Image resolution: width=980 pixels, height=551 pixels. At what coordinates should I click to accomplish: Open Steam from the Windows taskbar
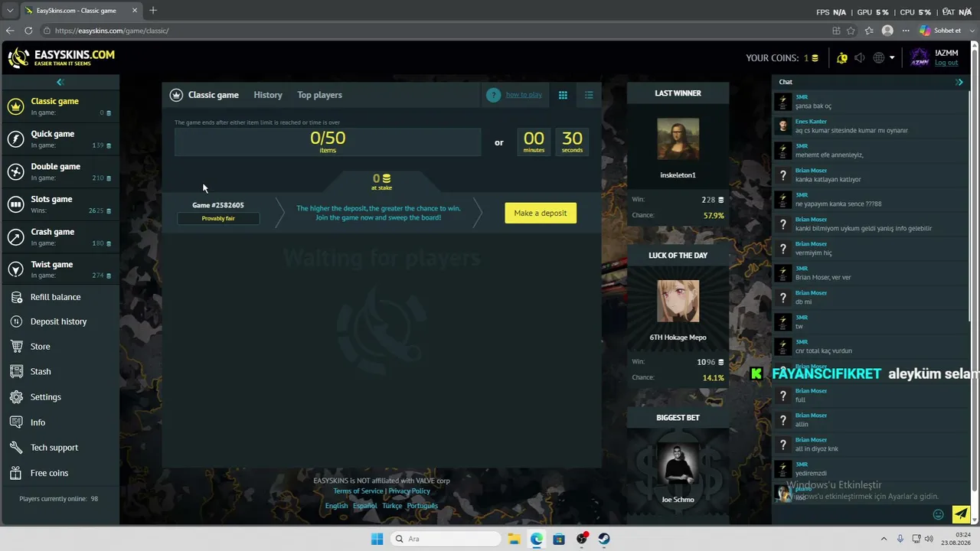(x=604, y=539)
